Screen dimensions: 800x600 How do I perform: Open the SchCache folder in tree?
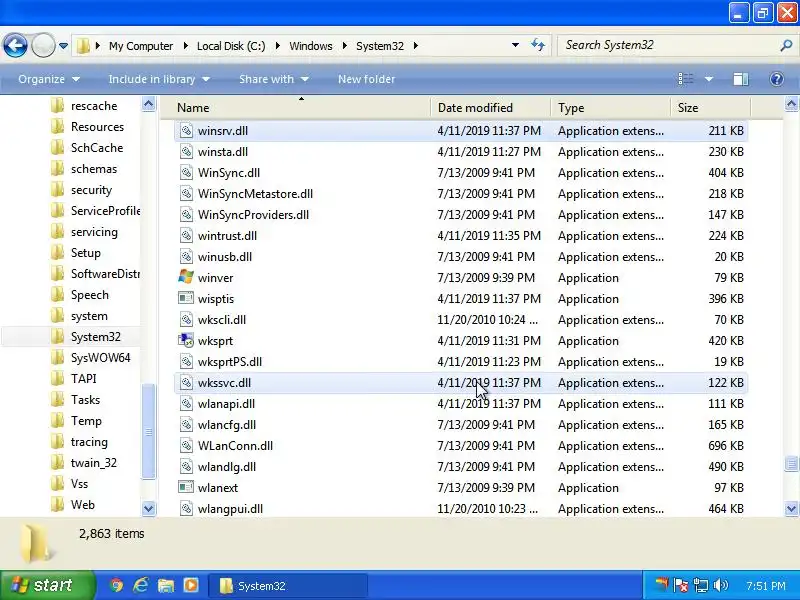tap(97, 148)
